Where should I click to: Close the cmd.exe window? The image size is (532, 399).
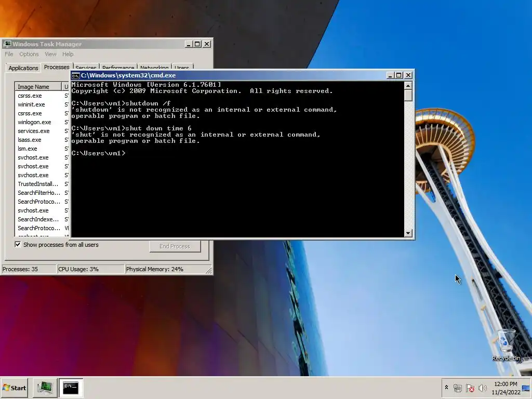(408, 75)
